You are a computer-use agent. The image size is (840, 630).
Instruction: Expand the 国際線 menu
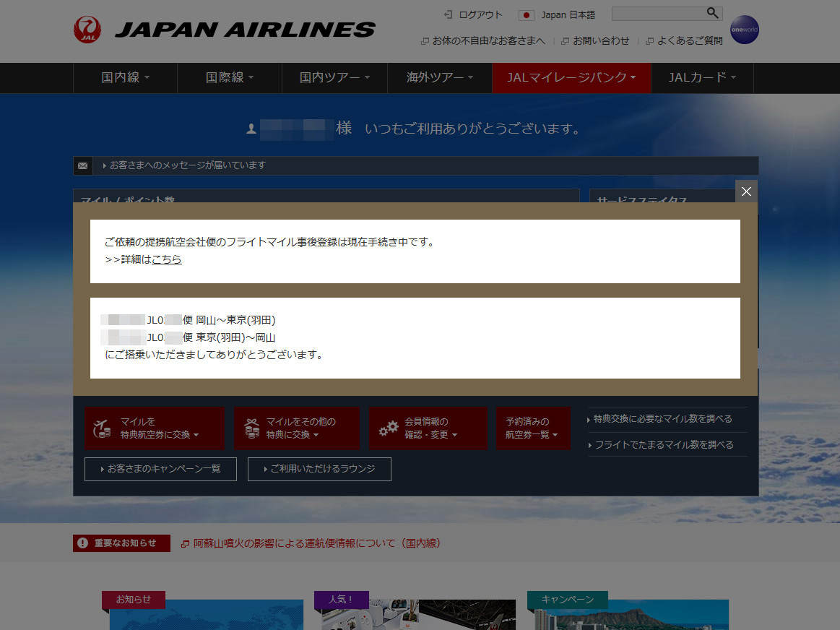230,78
